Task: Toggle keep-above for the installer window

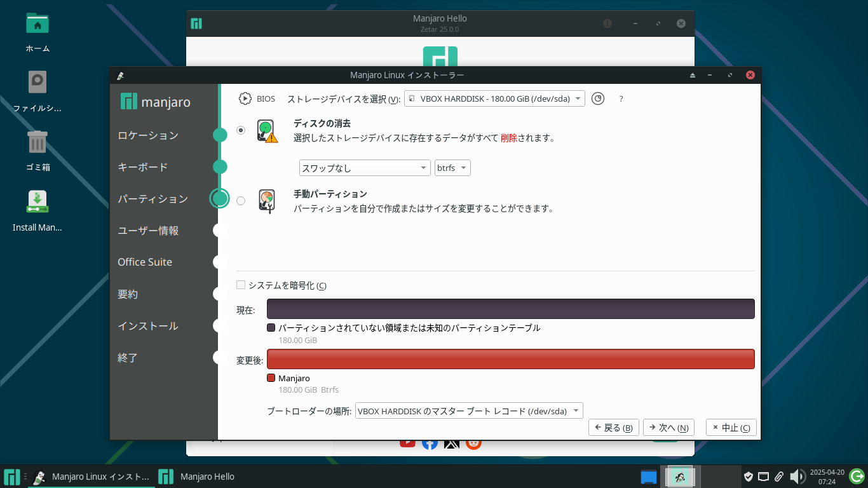Action: (693, 75)
